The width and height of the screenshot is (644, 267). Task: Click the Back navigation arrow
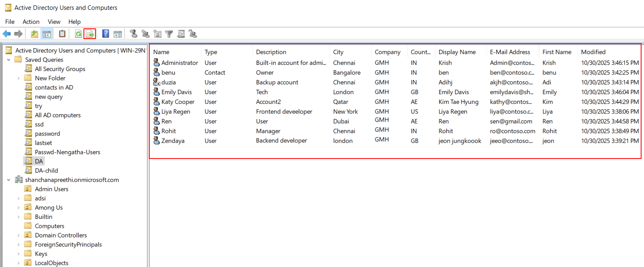(7, 34)
